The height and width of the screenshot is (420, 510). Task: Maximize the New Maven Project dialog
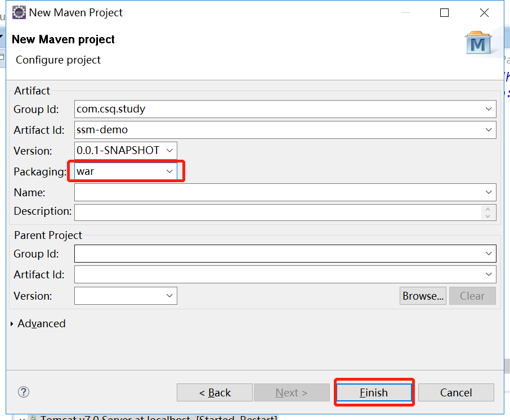coord(444,13)
